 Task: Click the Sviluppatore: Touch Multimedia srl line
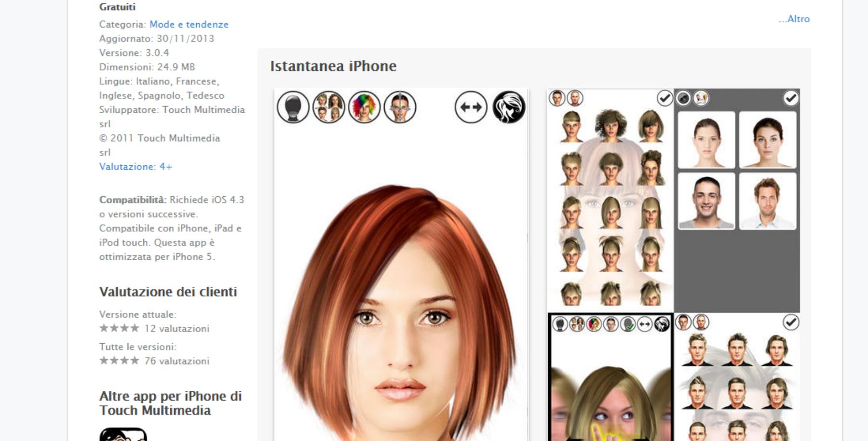click(x=172, y=117)
